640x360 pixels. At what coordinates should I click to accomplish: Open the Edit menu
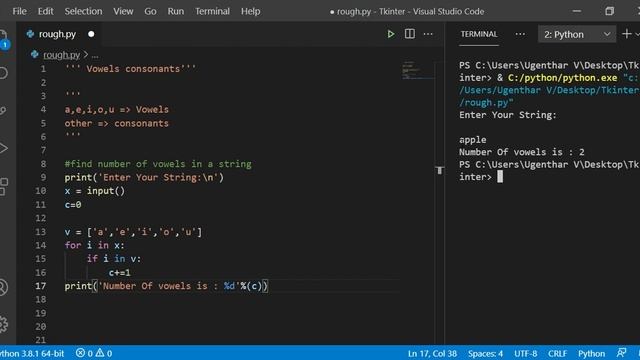(45, 11)
